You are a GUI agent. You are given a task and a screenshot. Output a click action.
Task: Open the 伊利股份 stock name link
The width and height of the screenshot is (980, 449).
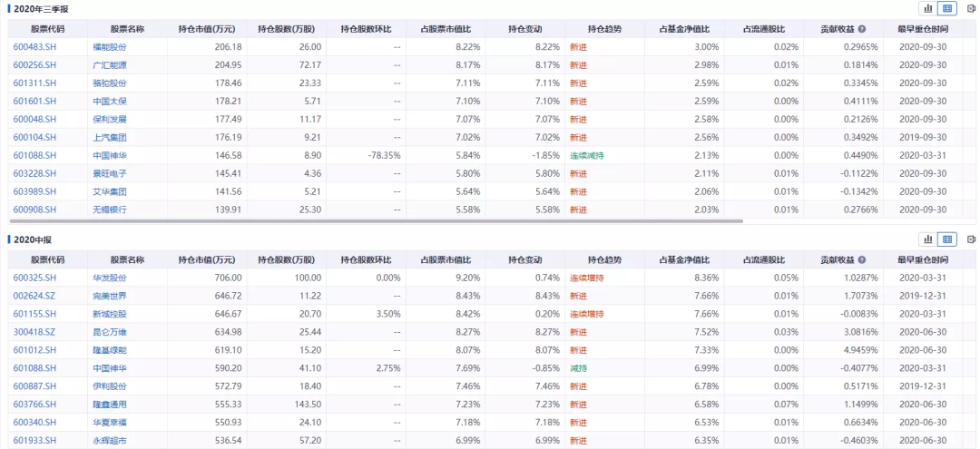pos(110,386)
